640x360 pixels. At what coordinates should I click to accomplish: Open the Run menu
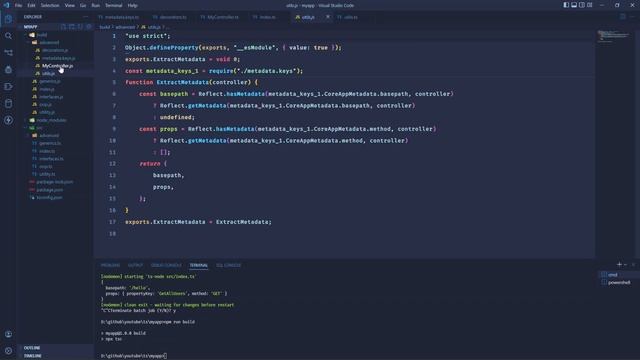96,5
